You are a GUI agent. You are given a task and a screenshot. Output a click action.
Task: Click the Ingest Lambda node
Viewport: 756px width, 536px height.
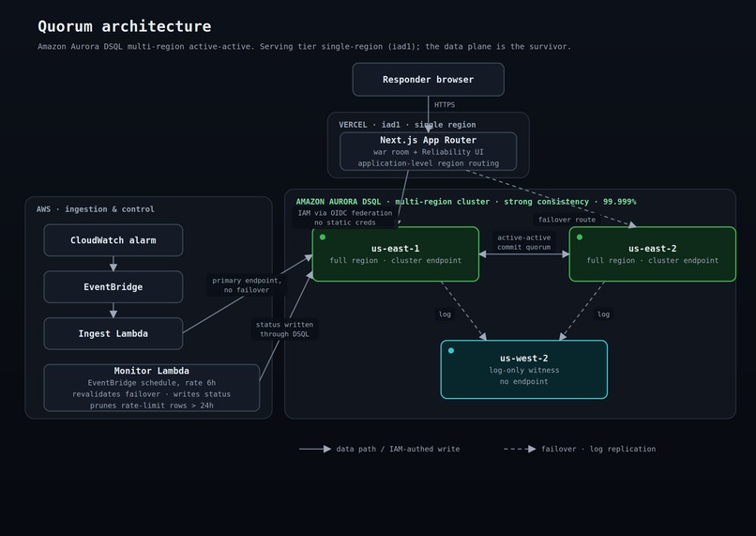(x=113, y=333)
